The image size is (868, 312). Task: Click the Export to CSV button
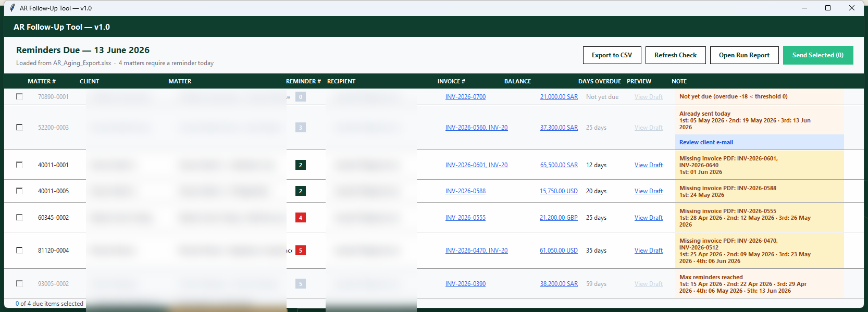612,55
